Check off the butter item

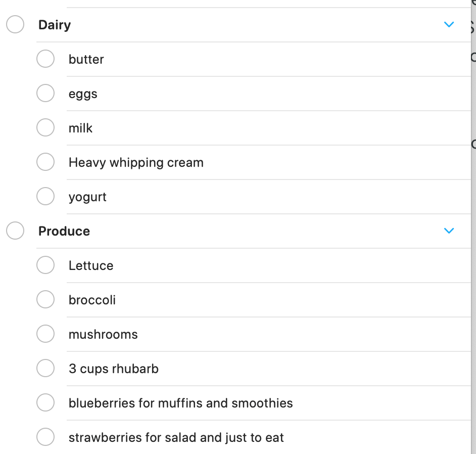(x=45, y=59)
